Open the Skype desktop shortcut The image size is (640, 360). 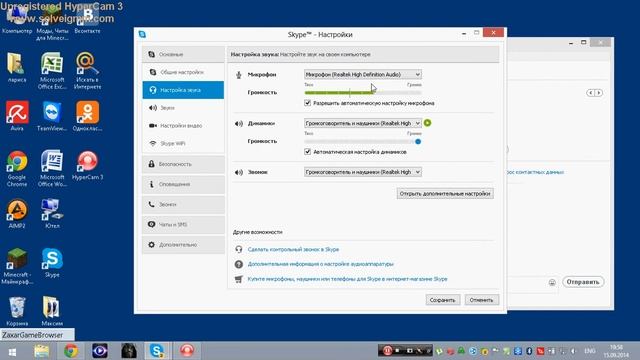[52, 262]
